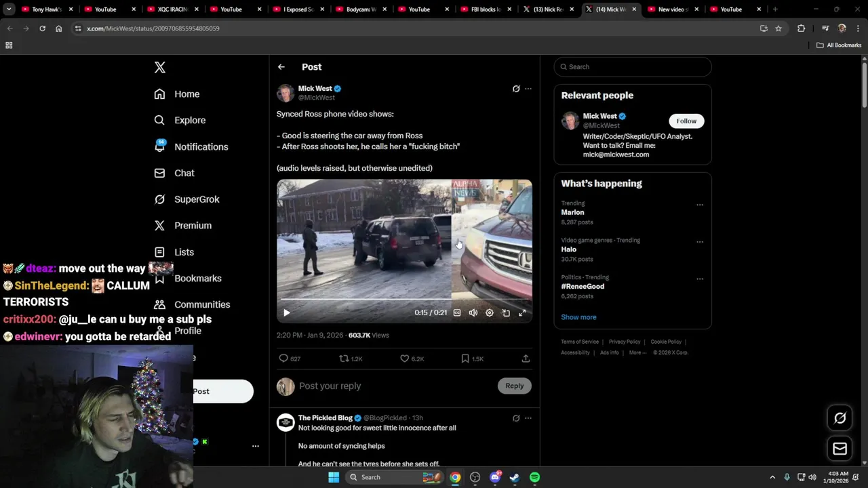
Task: Follow Mick West in Relevant people
Action: 686,121
